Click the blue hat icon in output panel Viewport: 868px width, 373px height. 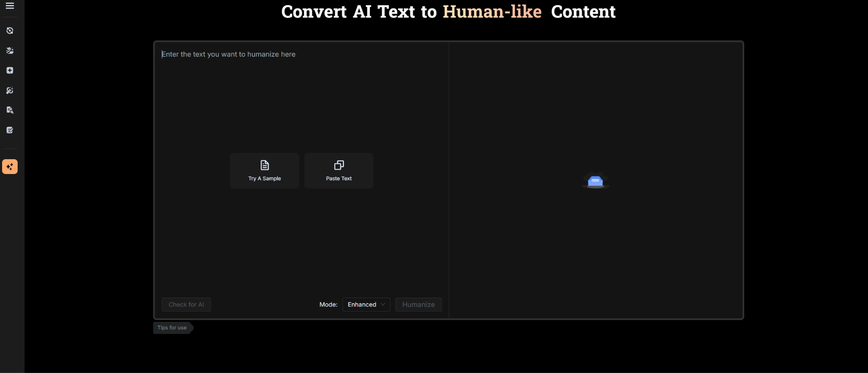click(x=595, y=181)
